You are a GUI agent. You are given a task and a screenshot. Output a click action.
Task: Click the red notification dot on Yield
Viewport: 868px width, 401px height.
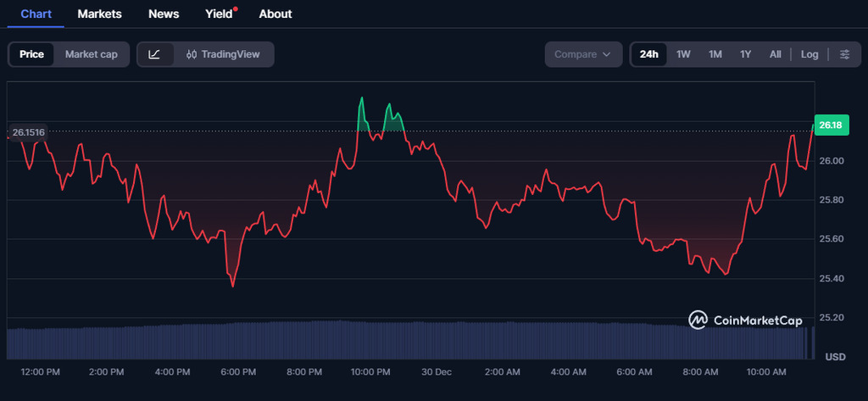point(235,8)
